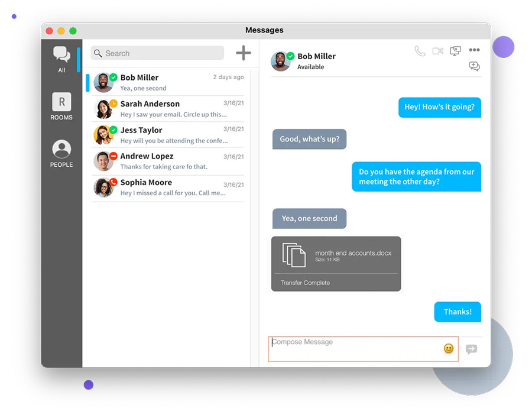Click Andrew Lopez's do-not-disturb status badge
Viewport: 532px width, 411px height.
[113, 156]
